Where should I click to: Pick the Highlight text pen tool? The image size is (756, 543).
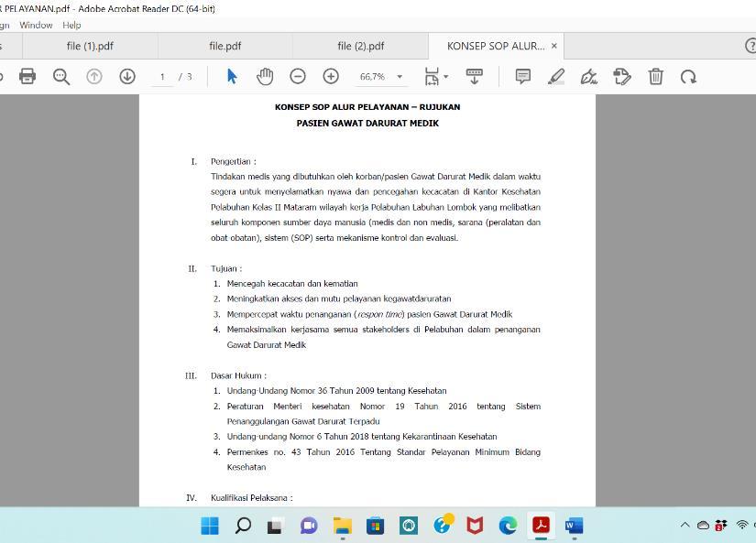coord(556,76)
